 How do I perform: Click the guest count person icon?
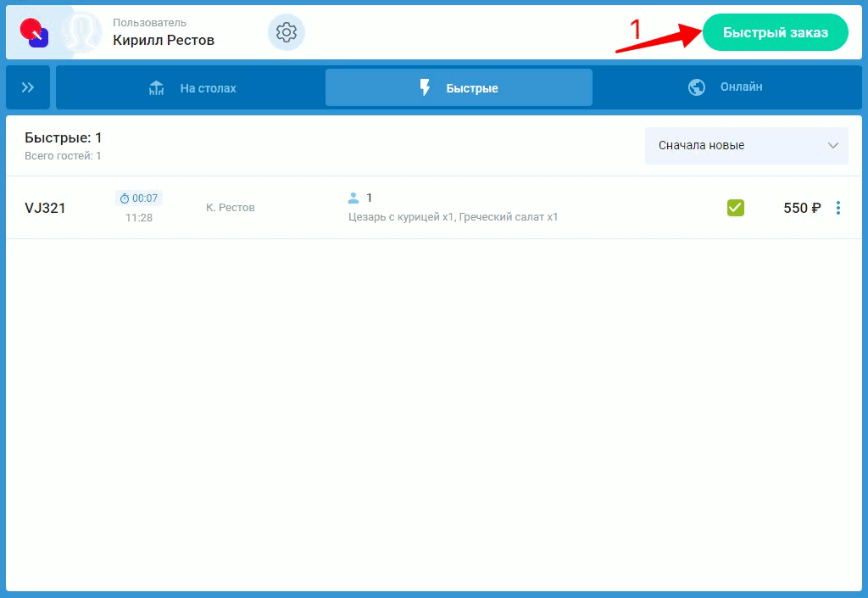coord(353,198)
